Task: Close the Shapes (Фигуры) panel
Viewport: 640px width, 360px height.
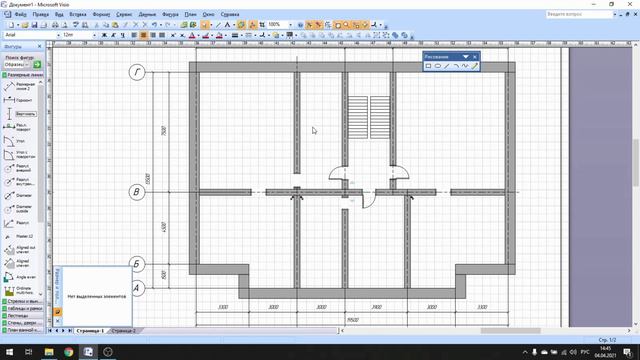Action: pyautogui.click(x=40, y=47)
